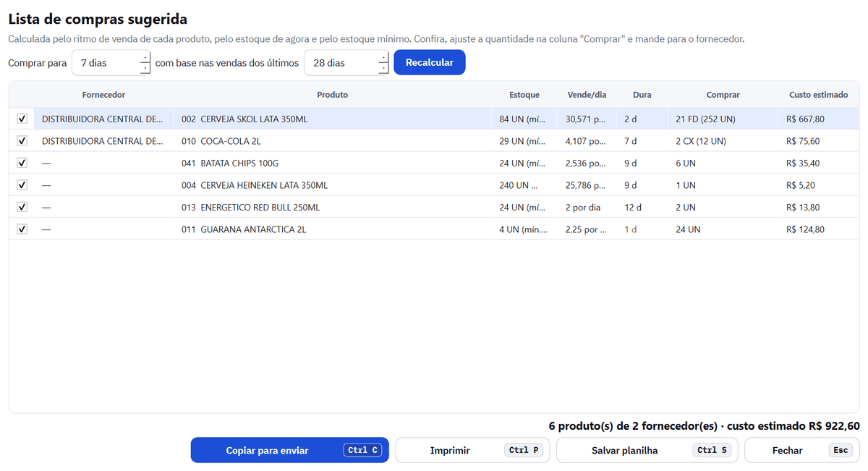
Task: Toggle the CERVEJA HEINEKEN LATA 350ML checkbox
Action: 22,185
